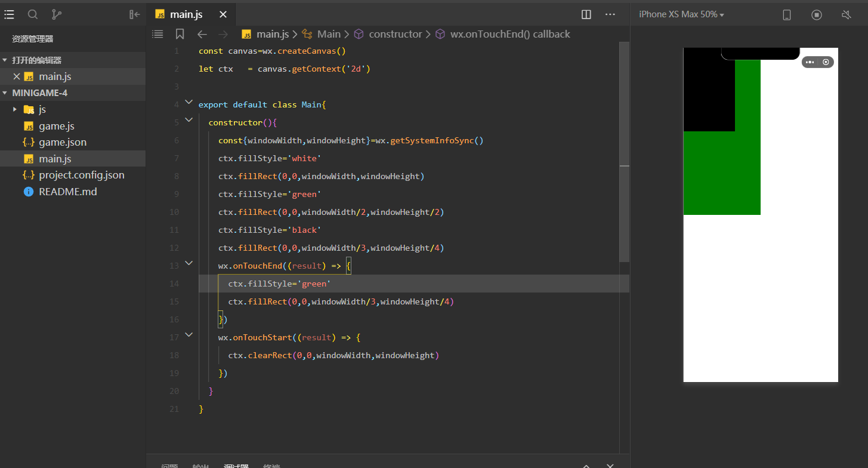Toggle the outline list icon beside bookmark
Screen dimensions: 868x468
pyautogui.click(x=157, y=34)
